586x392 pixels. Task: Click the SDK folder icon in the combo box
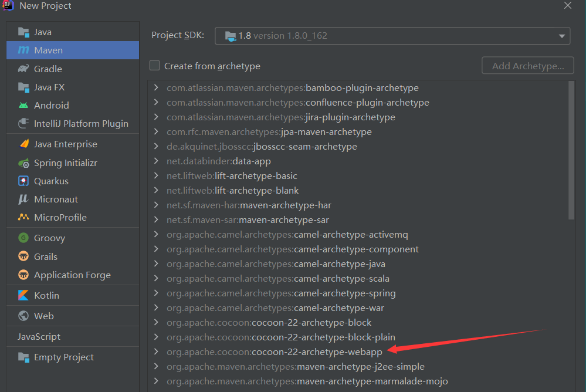coord(230,36)
